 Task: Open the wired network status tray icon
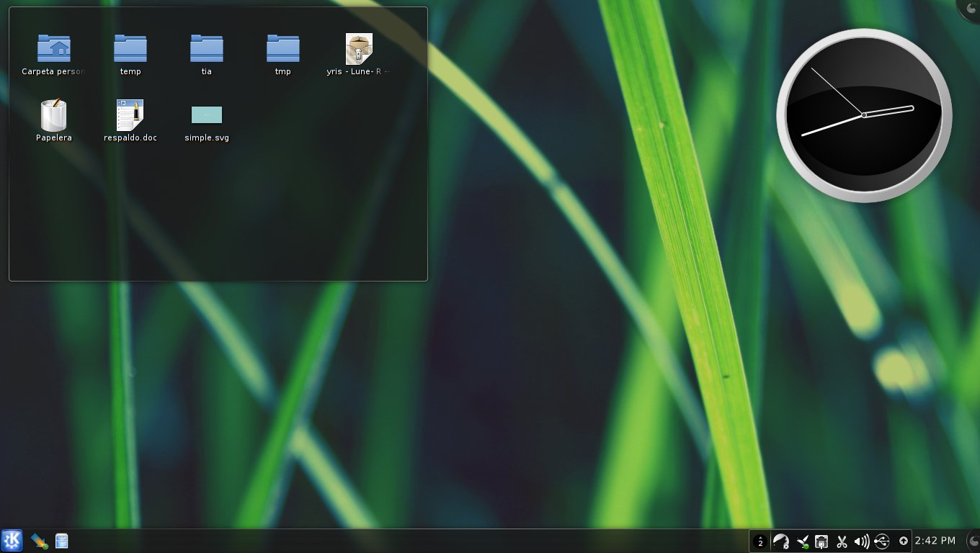(x=821, y=541)
